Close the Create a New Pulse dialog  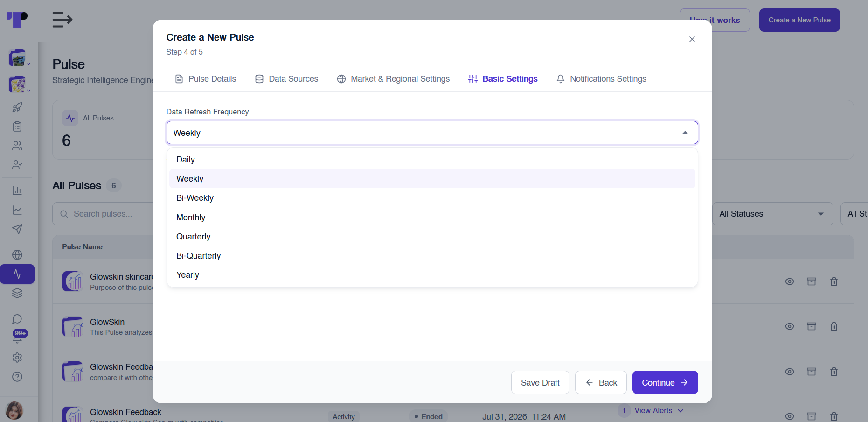(x=692, y=39)
